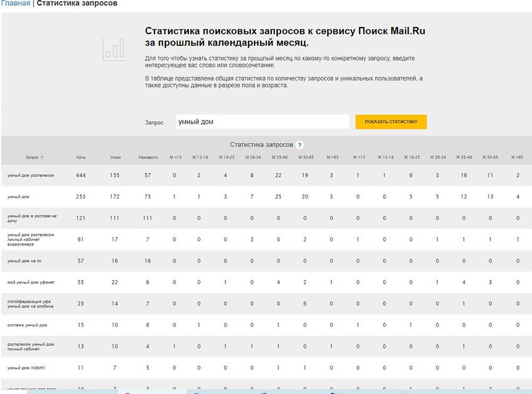Click the М 19-25 column header
This screenshot has width=532, height=394.
(x=226, y=157)
